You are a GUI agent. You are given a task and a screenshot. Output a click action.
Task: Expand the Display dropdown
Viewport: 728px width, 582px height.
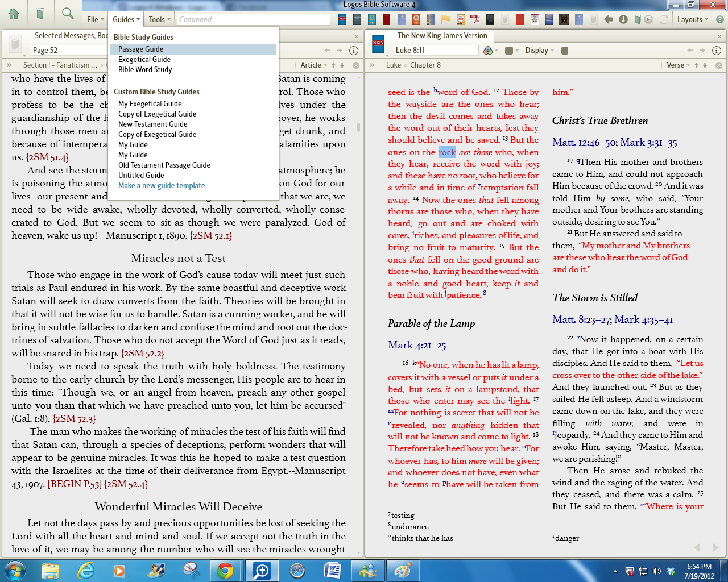point(539,50)
